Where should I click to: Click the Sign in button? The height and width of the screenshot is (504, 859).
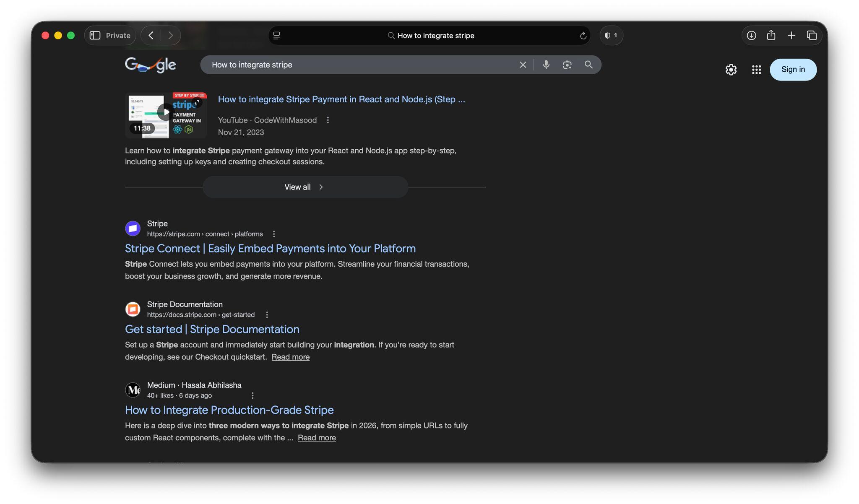[x=793, y=70]
